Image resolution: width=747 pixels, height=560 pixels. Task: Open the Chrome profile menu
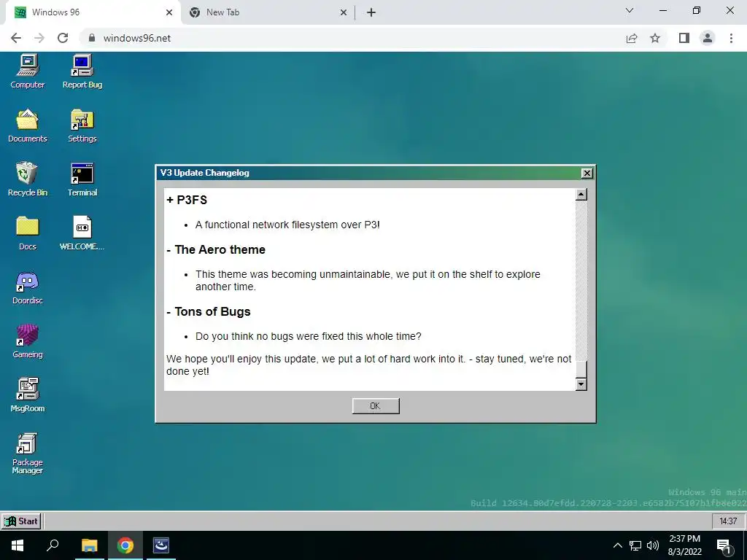pos(708,38)
